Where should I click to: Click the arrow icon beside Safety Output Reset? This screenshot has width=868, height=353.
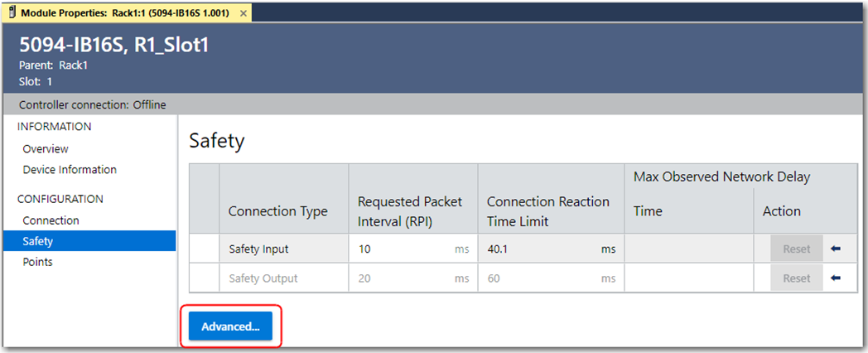tap(835, 278)
